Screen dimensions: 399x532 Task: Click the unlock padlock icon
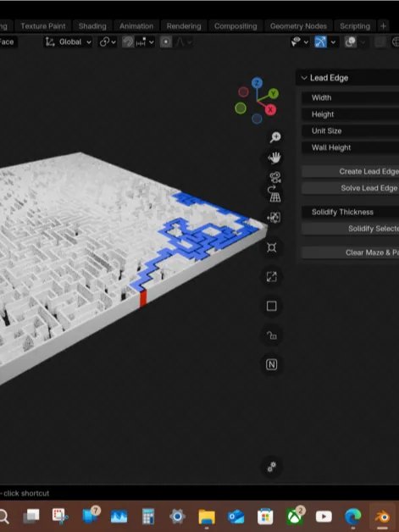[271, 335]
